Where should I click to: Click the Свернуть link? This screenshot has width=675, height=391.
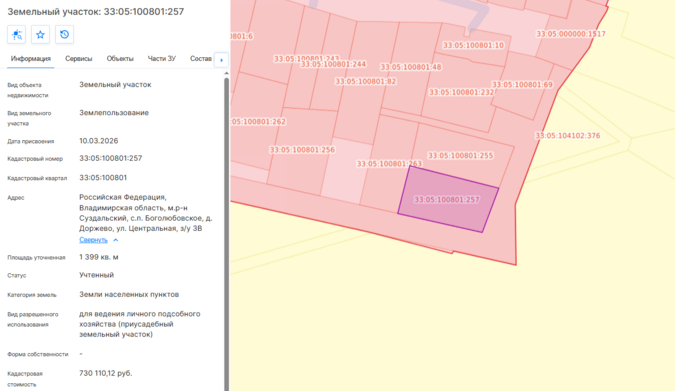tap(93, 240)
